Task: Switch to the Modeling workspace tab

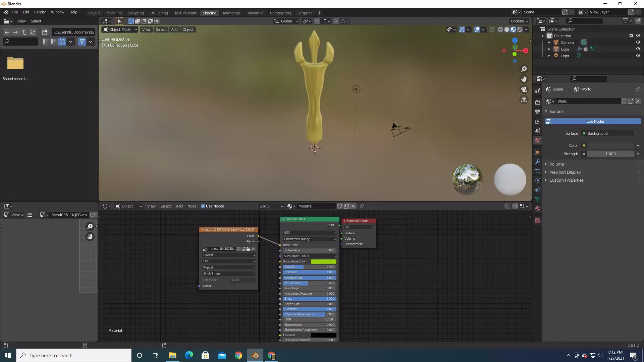Action: 114,13
